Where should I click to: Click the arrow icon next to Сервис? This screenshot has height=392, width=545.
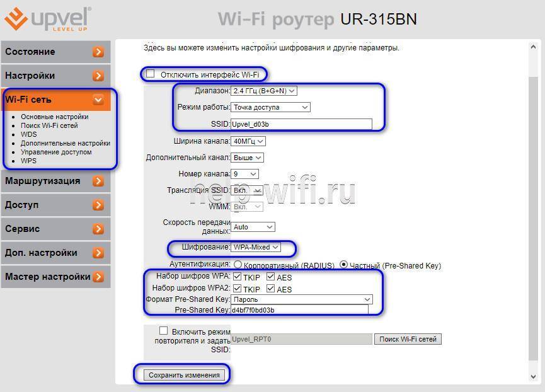pos(98,229)
